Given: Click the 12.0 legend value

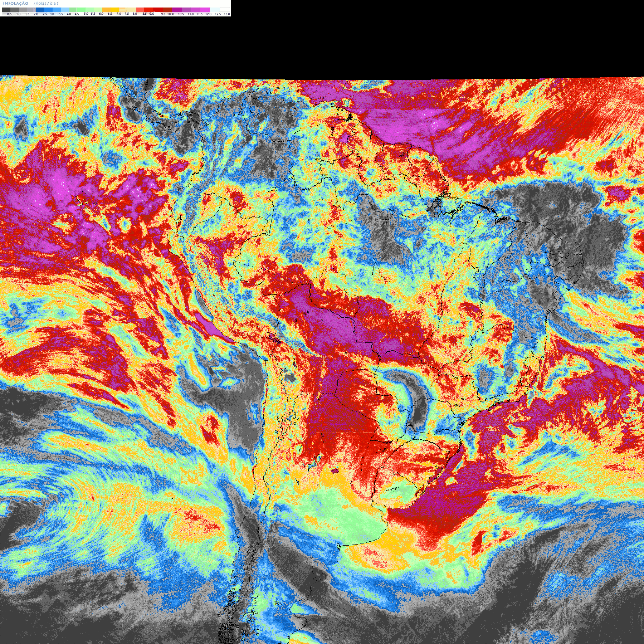Looking at the screenshot, I should point(208,14).
